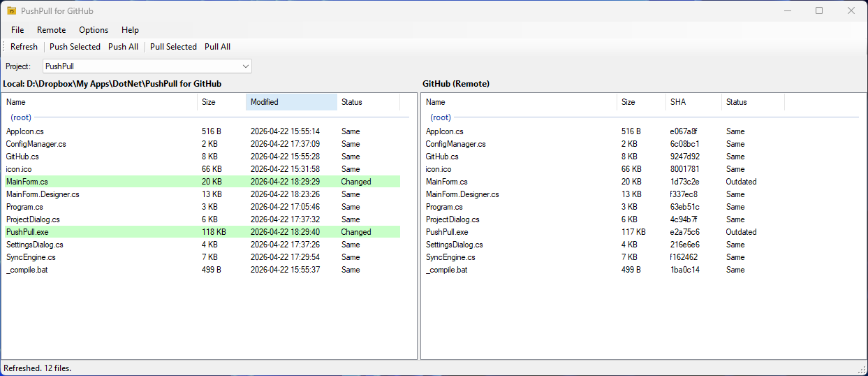Maximize the PushPull window

tap(819, 10)
